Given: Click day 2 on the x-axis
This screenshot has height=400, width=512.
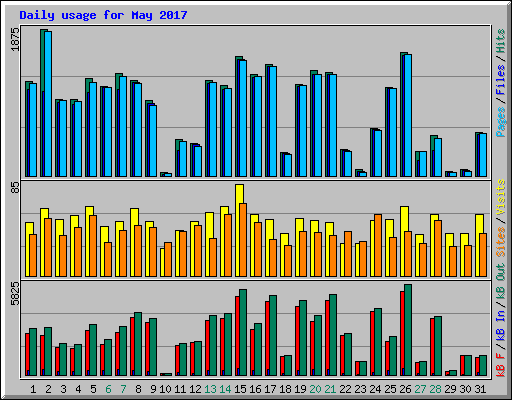Looking at the screenshot, I should (48, 389).
